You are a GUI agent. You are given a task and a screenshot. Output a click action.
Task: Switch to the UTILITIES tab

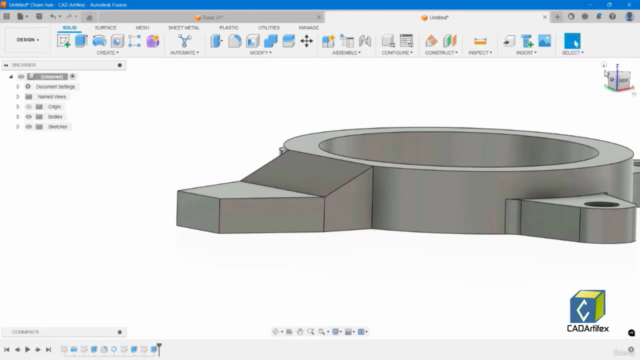[x=269, y=28]
